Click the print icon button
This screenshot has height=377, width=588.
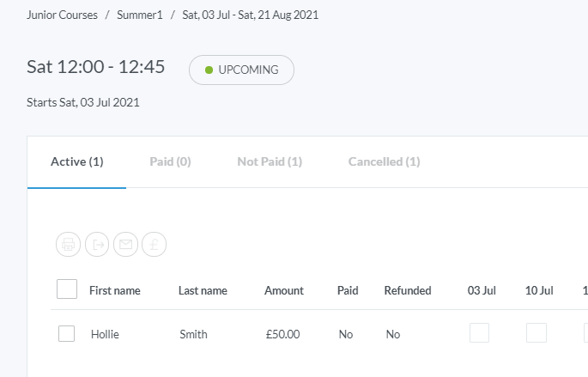click(x=69, y=245)
